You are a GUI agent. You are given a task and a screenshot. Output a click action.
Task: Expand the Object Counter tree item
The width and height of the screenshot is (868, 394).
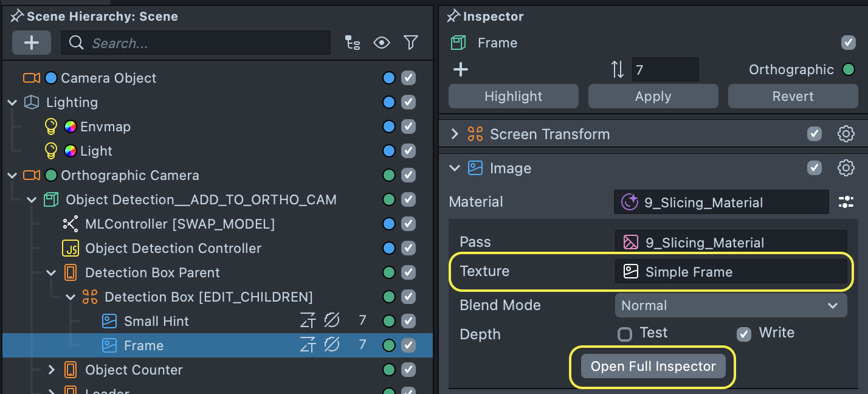coord(52,370)
